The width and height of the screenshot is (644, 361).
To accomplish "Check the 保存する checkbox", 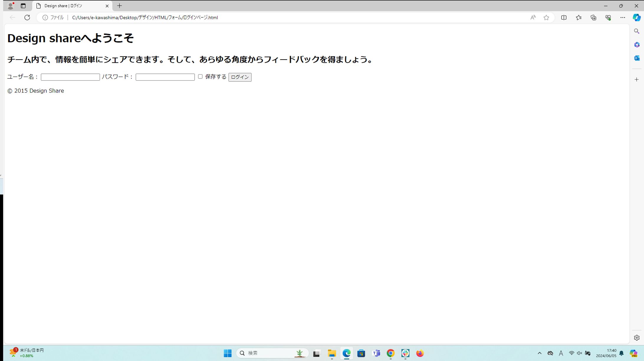I will click(200, 77).
